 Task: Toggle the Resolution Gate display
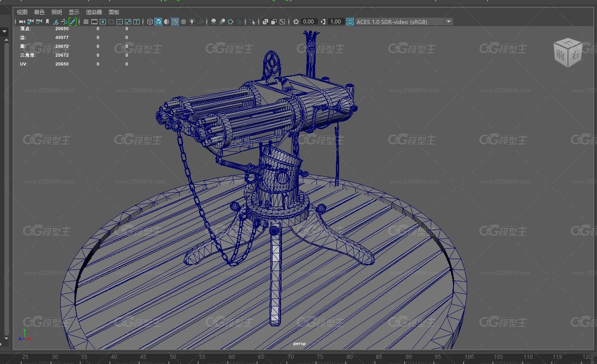coord(103,22)
